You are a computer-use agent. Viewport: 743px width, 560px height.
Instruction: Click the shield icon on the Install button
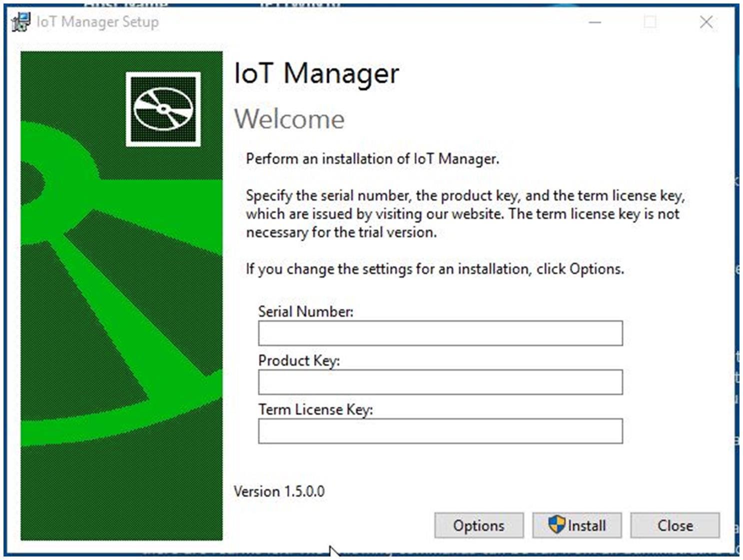(556, 525)
